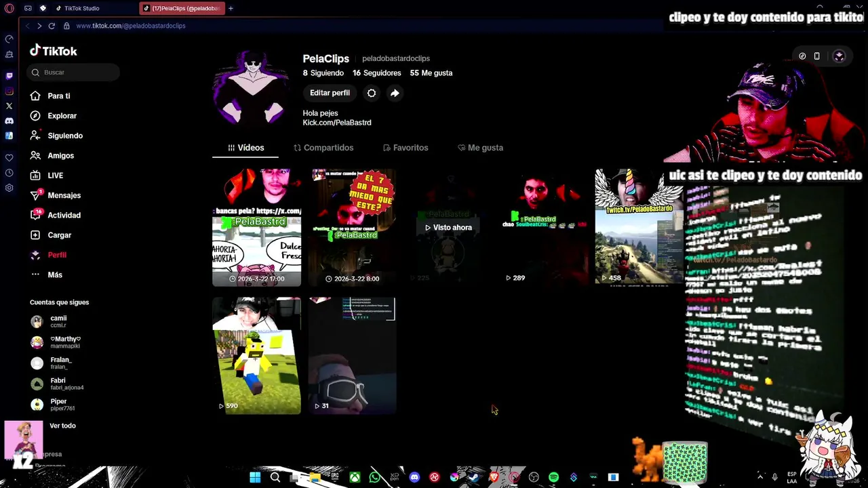Open Xbox app from the taskbar
868x488 pixels.
(x=355, y=477)
